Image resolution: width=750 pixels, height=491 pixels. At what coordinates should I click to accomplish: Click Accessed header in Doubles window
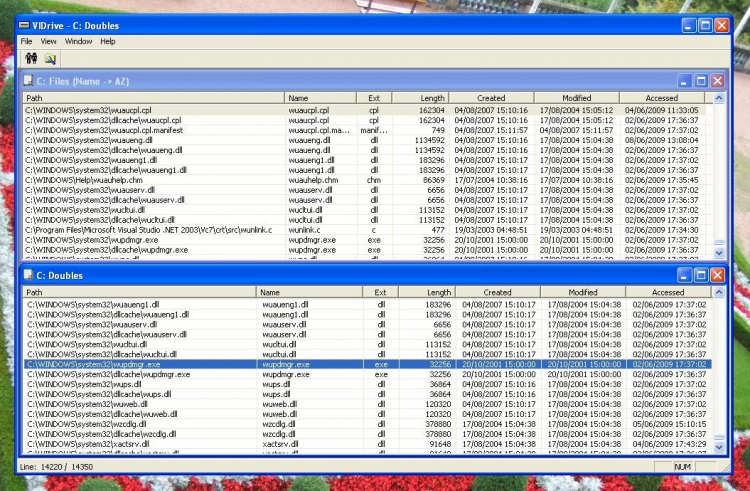tap(668, 292)
